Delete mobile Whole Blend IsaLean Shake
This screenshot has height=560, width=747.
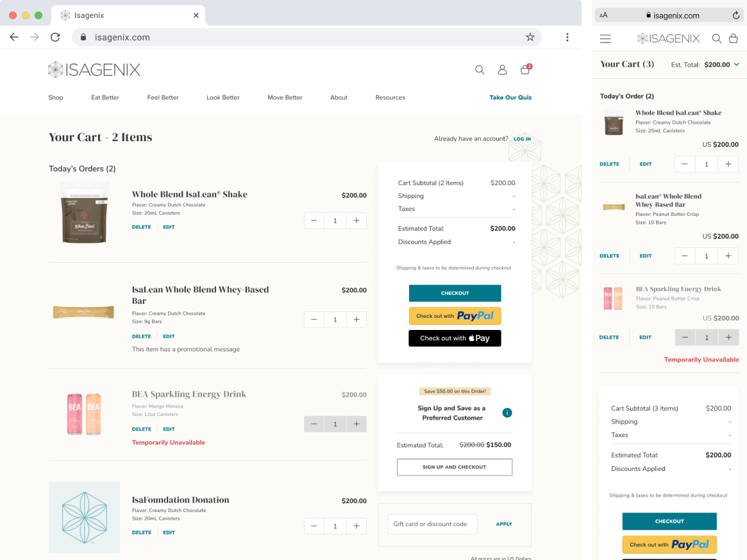[x=609, y=164]
